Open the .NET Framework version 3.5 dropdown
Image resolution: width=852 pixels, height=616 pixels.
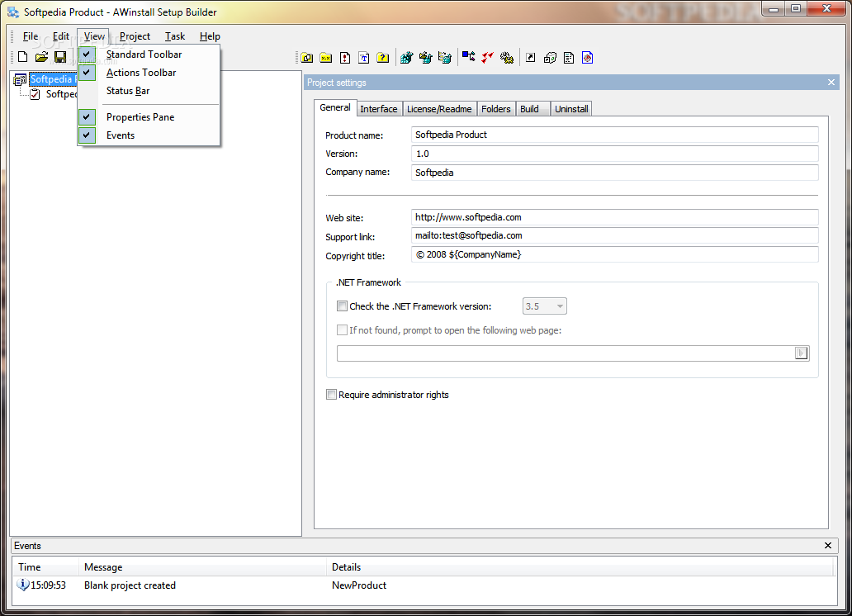click(544, 306)
